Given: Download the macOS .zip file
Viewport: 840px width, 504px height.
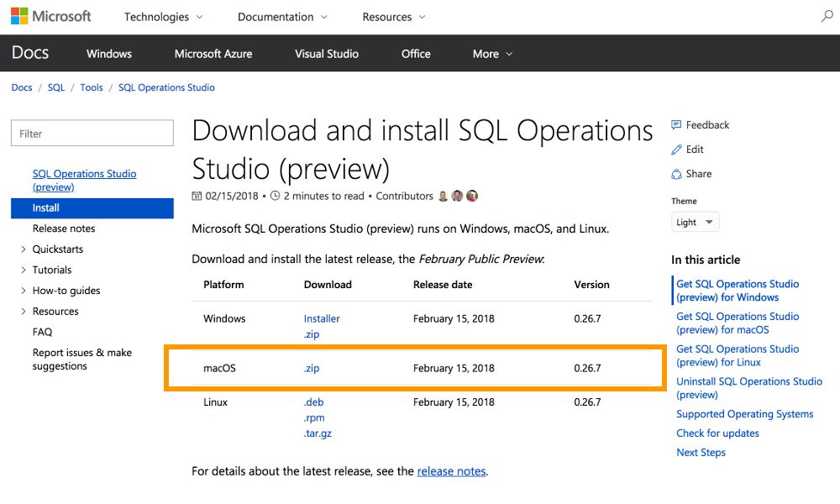Looking at the screenshot, I should click(312, 368).
